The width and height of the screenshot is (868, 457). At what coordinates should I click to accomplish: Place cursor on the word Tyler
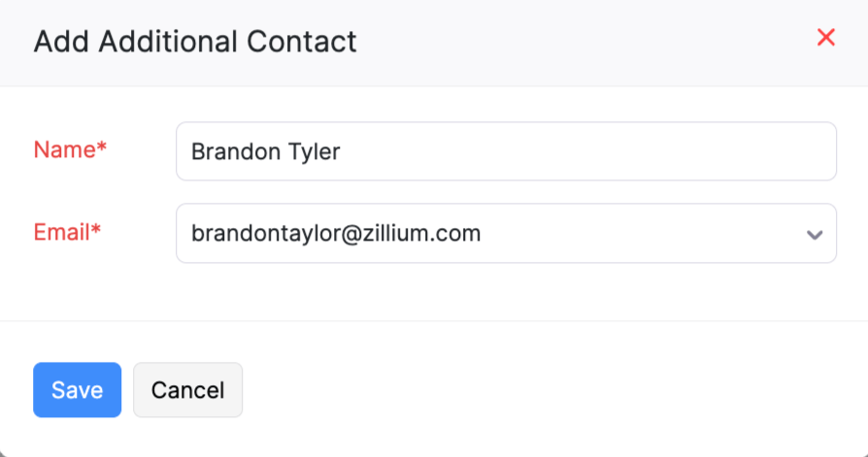(309, 152)
